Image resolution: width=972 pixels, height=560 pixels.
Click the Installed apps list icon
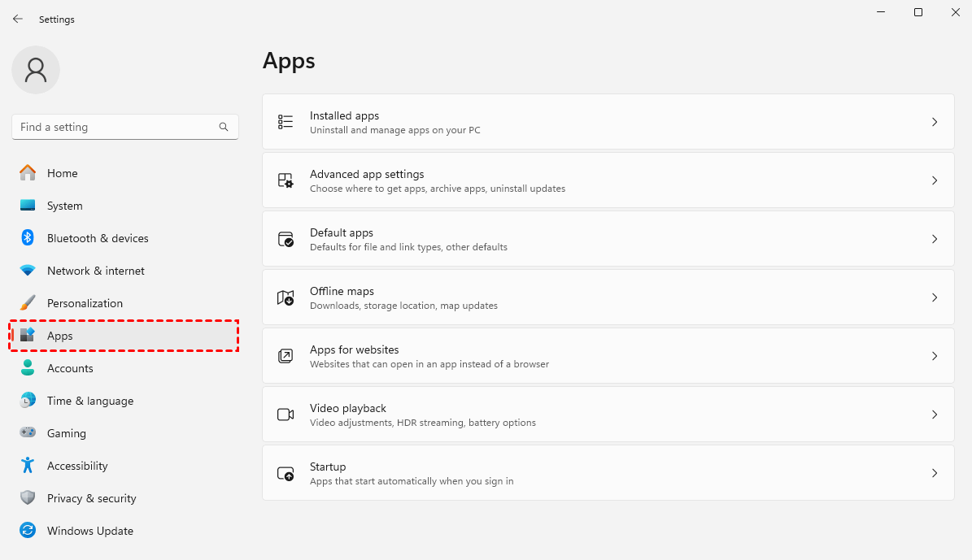285,122
